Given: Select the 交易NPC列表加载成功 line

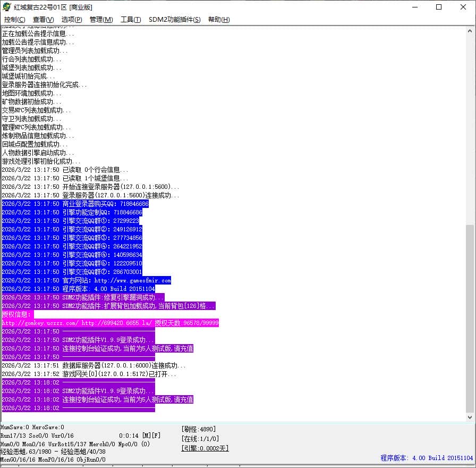Looking at the screenshot, I should [x=37, y=110].
